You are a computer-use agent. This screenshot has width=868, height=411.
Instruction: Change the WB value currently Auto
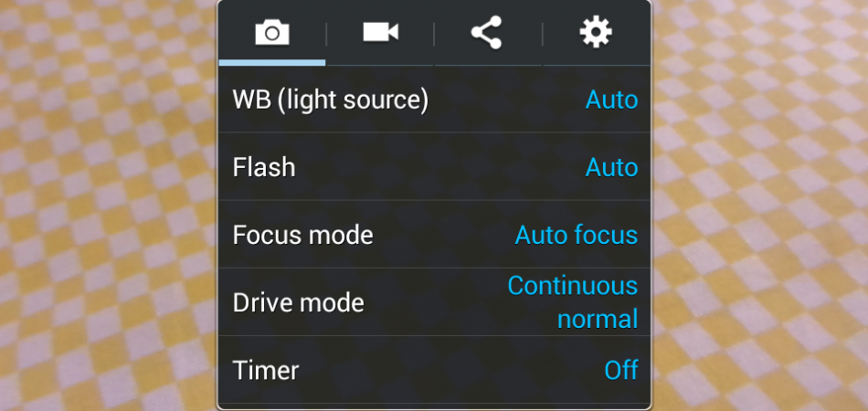pos(611,100)
